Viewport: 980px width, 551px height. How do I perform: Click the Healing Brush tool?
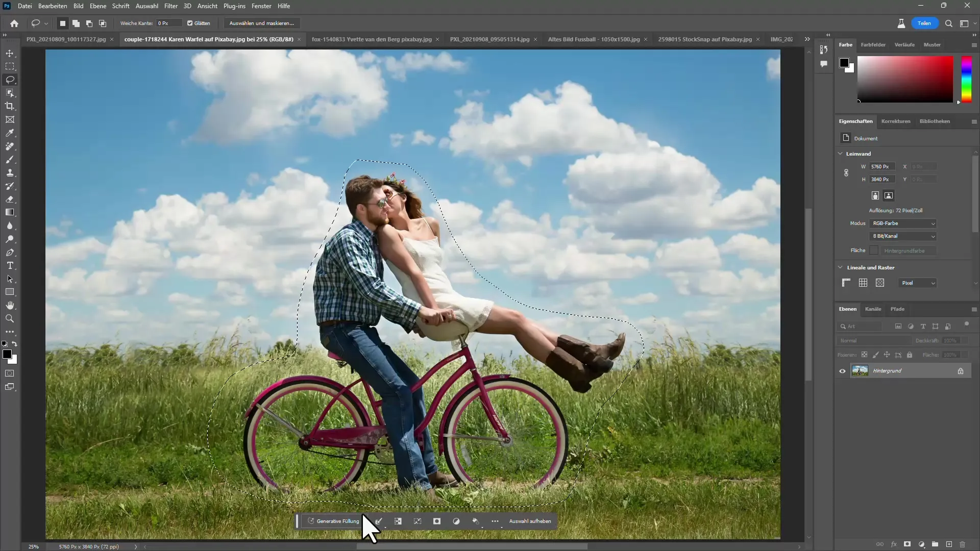[10, 146]
